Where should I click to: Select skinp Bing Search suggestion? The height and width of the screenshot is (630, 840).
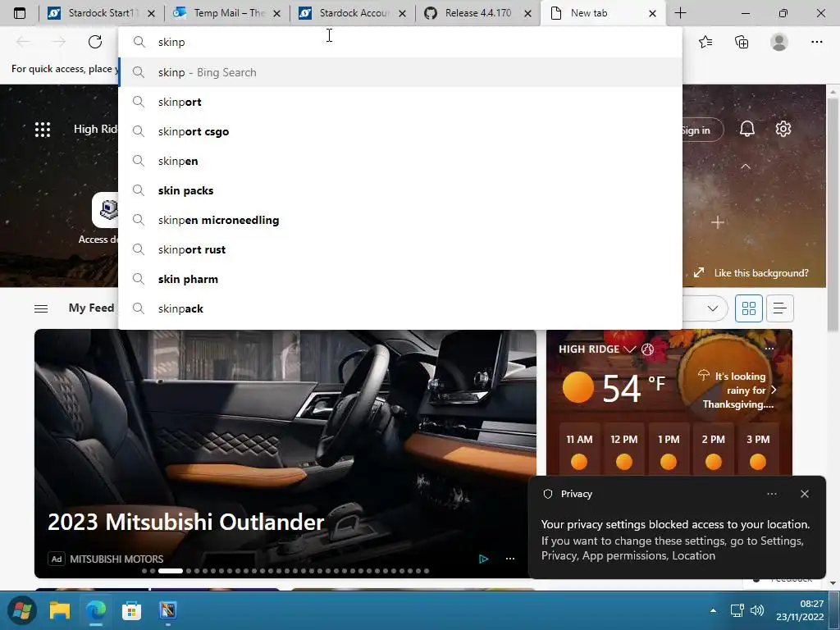pyautogui.click(x=400, y=72)
